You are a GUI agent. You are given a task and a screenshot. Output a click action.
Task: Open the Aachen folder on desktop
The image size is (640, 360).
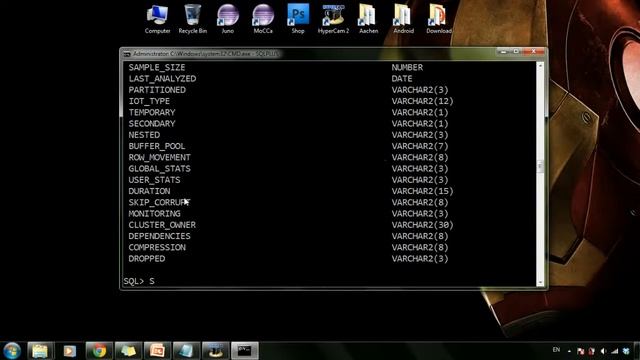pyautogui.click(x=368, y=19)
